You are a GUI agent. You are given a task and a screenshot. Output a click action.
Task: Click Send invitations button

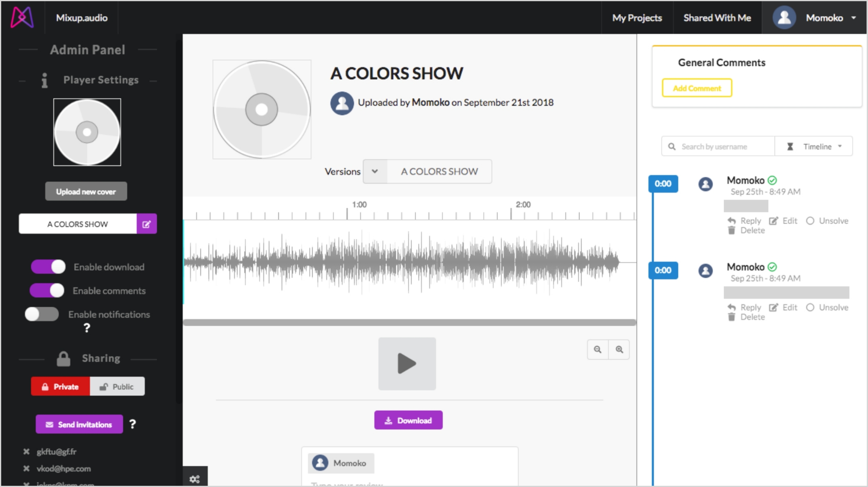79,424
